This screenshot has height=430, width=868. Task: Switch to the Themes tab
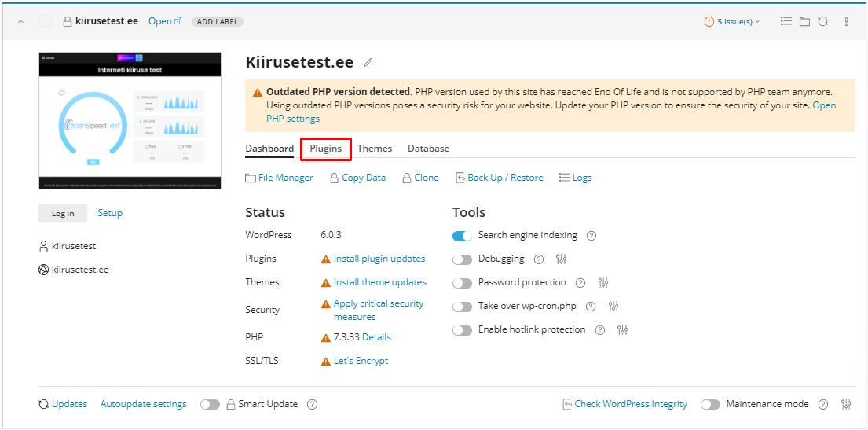[x=375, y=149]
